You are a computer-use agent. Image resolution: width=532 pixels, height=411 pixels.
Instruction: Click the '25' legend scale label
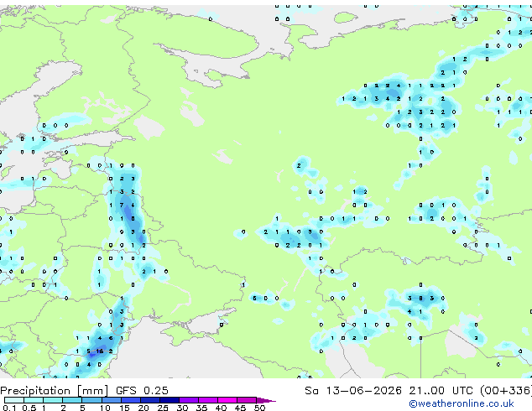tap(163, 408)
